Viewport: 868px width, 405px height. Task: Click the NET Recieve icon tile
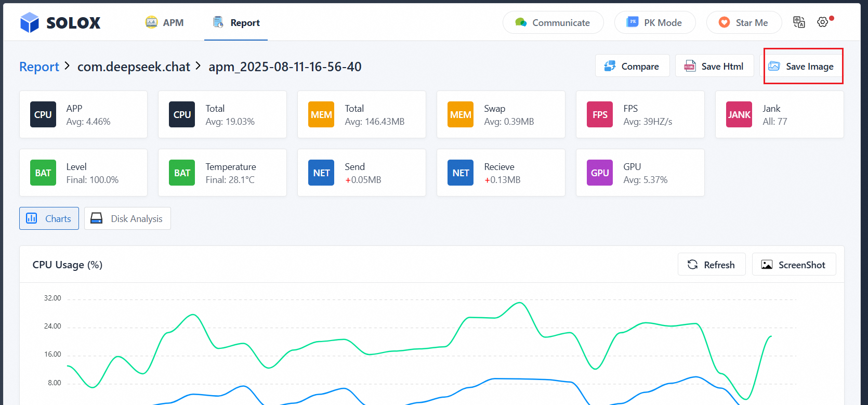coord(461,173)
